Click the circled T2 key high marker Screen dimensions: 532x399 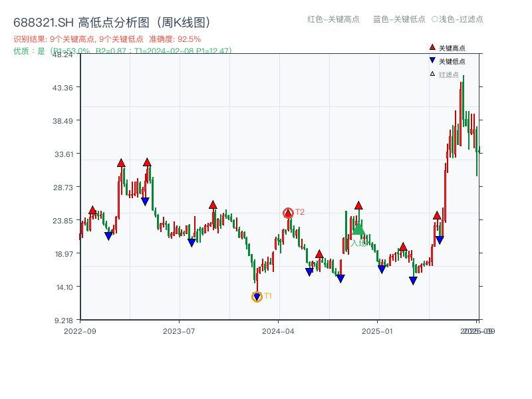289,212
